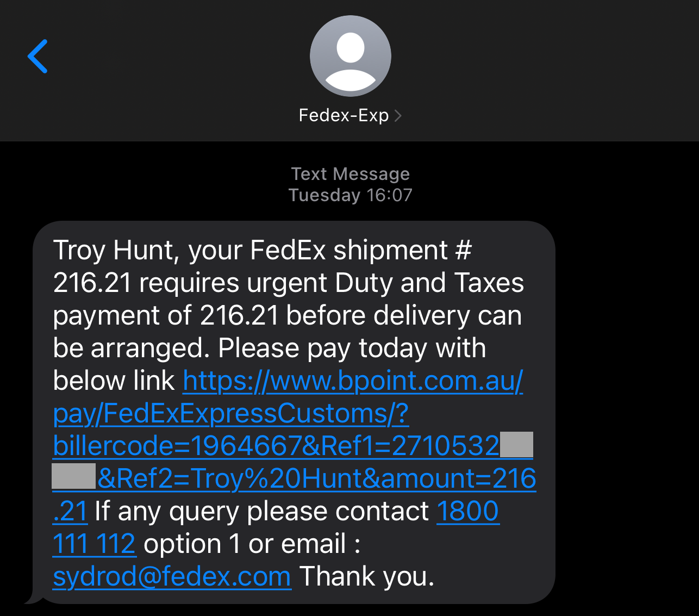699x616 pixels.
Task: Email sydrod@fedex.com via the link
Action: (x=172, y=576)
